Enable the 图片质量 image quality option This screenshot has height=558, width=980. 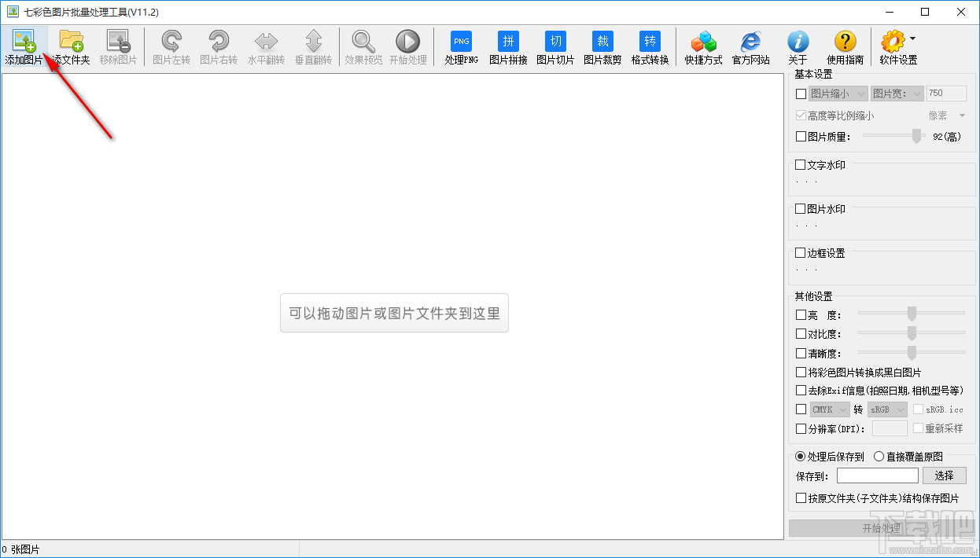800,136
